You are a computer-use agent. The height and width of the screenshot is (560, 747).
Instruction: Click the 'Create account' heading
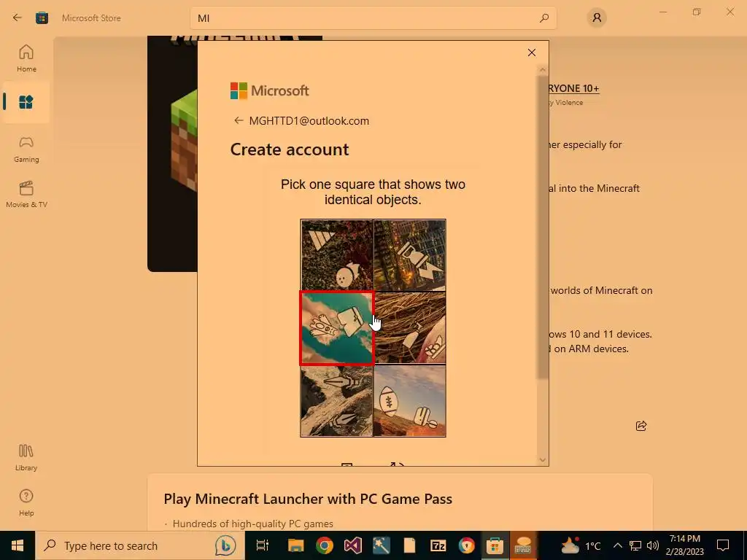click(290, 149)
